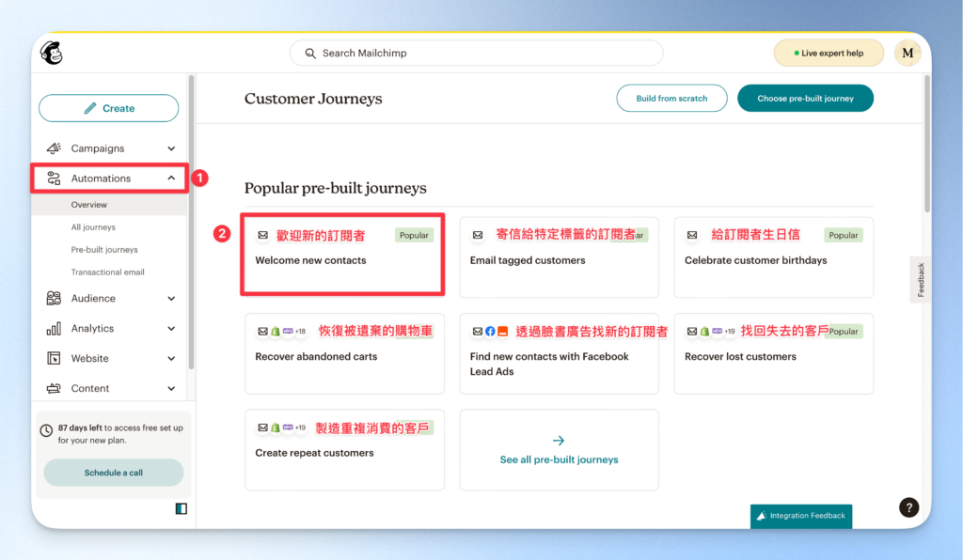Image resolution: width=963 pixels, height=560 pixels.
Task: Click the Audience people icon
Action: point(54,298)
